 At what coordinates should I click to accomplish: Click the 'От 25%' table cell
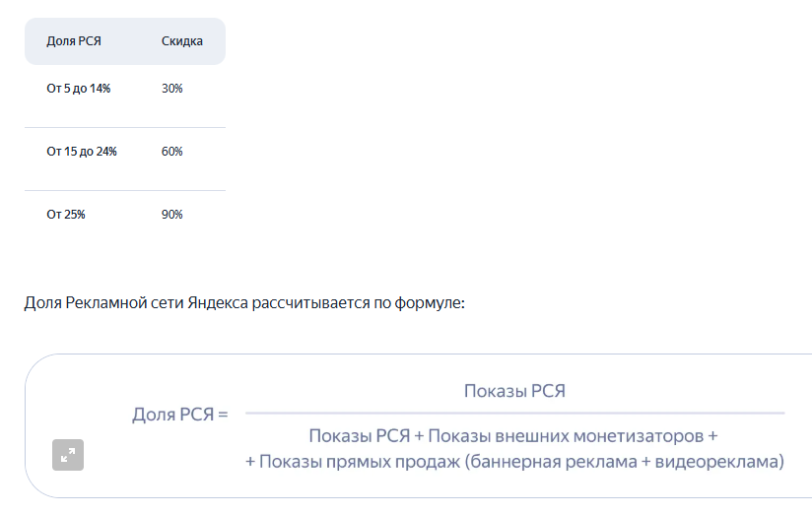(x=66, y=215)
